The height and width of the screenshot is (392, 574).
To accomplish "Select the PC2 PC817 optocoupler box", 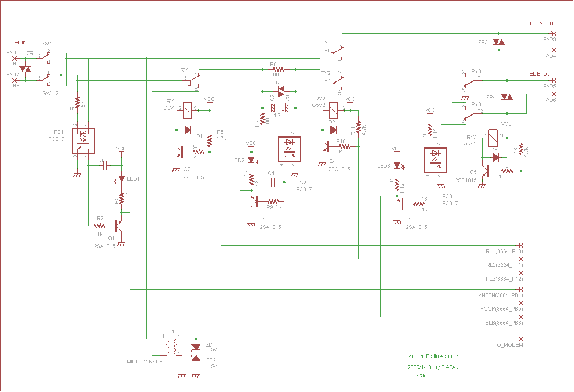I will (x=290, y=149).
